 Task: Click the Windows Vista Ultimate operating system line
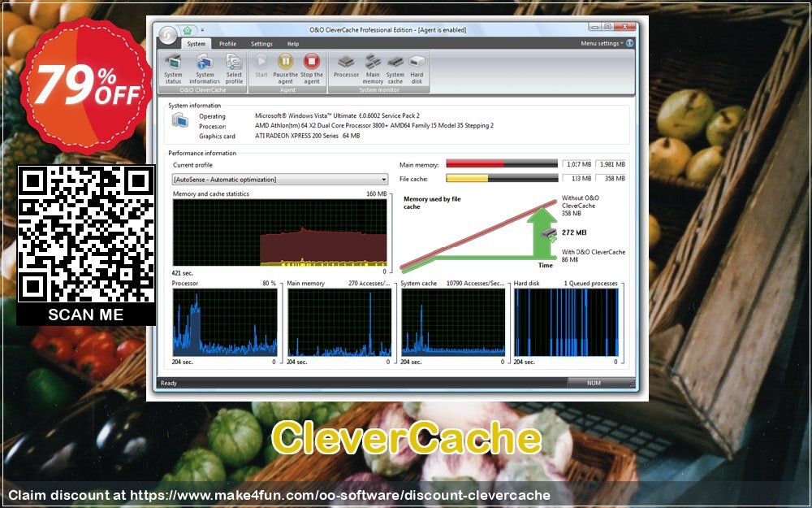337,115
